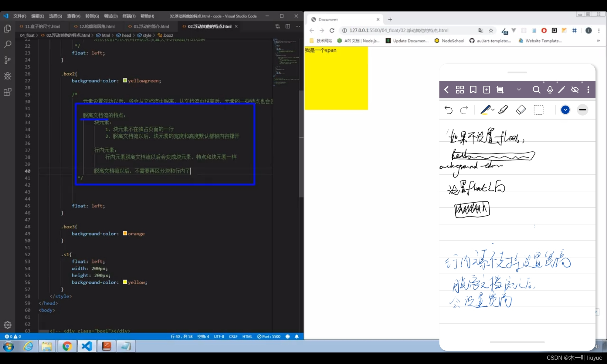
Task: Click the crop icon in notes toolbar
Action: (x=500, y=89)
